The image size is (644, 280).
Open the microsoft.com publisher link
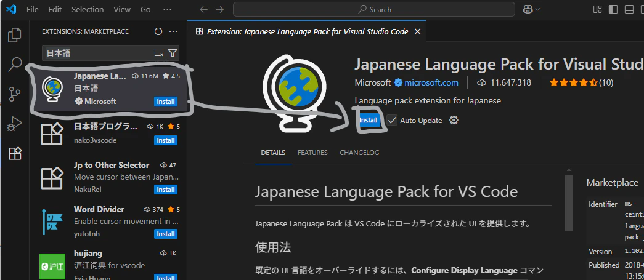click(431, 83)
